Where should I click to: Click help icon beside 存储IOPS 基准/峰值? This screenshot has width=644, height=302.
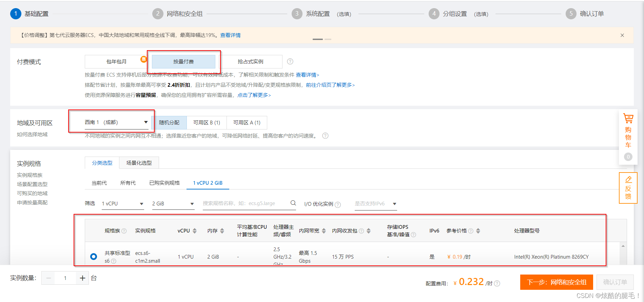pos(413,235)
